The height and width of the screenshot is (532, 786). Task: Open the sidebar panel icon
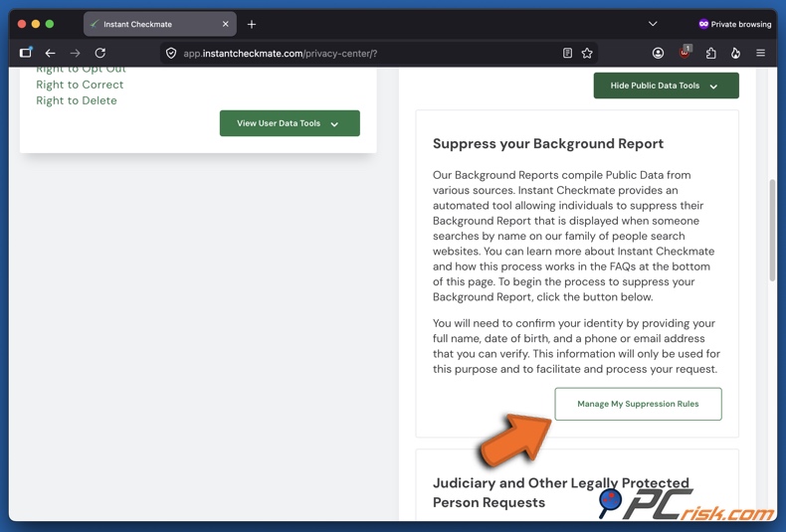(x=26, y=52)
